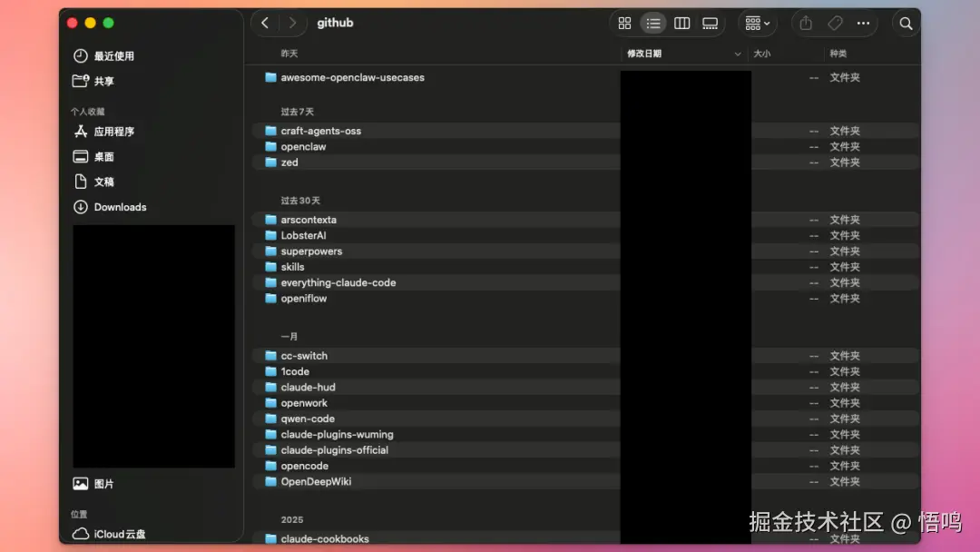The height and width of the screenshot is (552, 980).
Task: Open the group-by dropdown in toolbar
Action: 758,24
